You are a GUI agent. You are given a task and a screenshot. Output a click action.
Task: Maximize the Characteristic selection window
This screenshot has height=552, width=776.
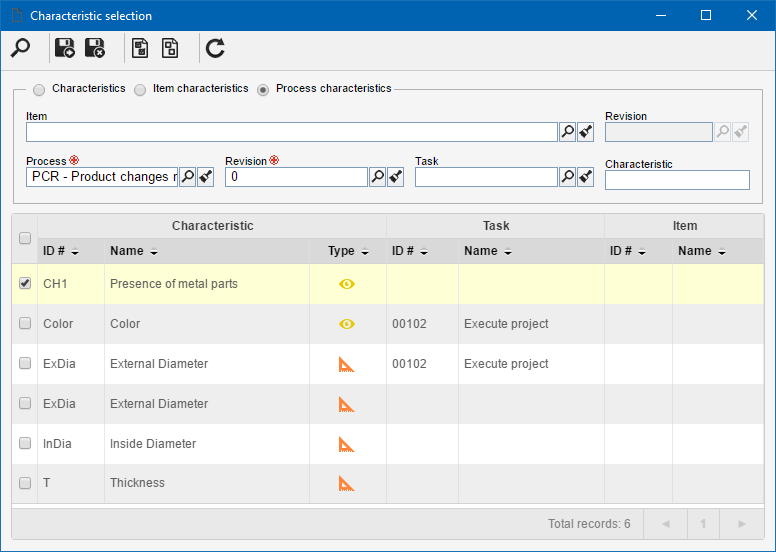(x=706, y=15)
